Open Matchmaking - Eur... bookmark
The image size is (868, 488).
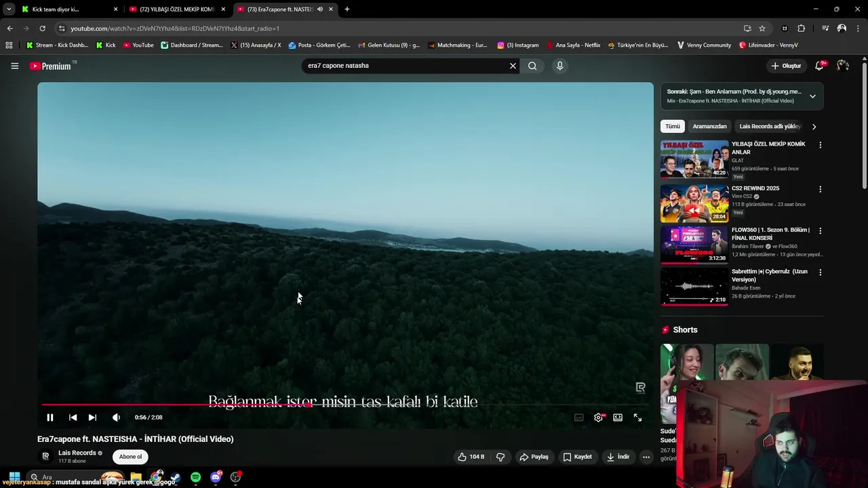(458, 45)
